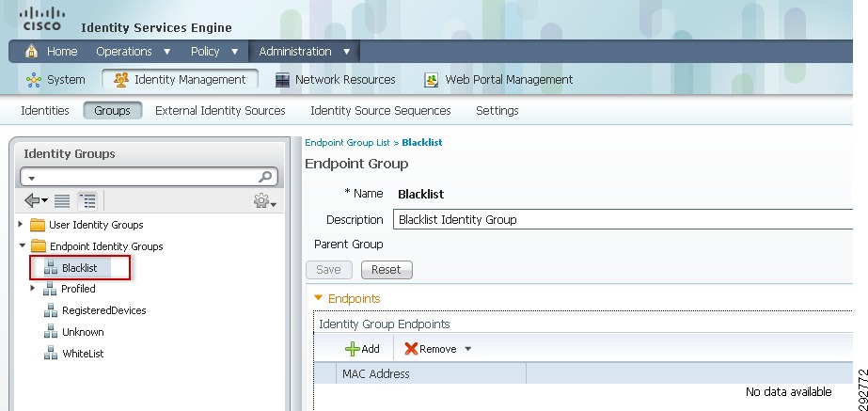Click the Endpoint Identity Groups folder icon
The image size is (868, 411).
(39, 245)
